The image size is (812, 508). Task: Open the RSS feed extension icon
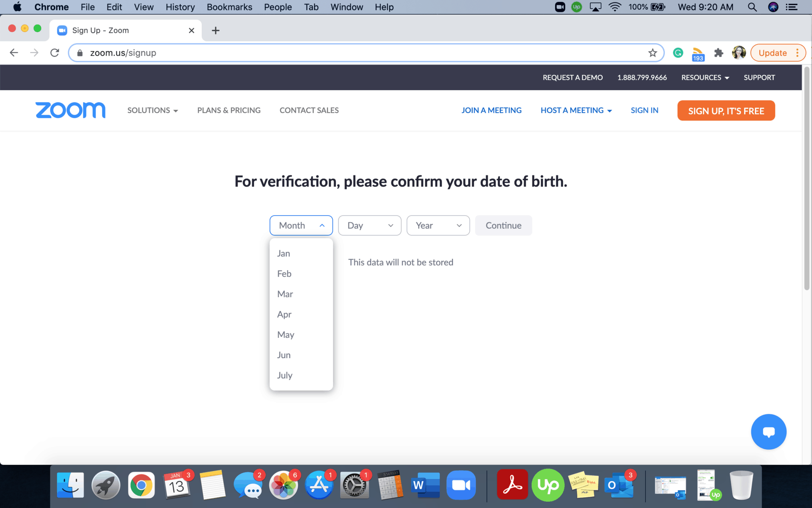(x=698, y=54)
